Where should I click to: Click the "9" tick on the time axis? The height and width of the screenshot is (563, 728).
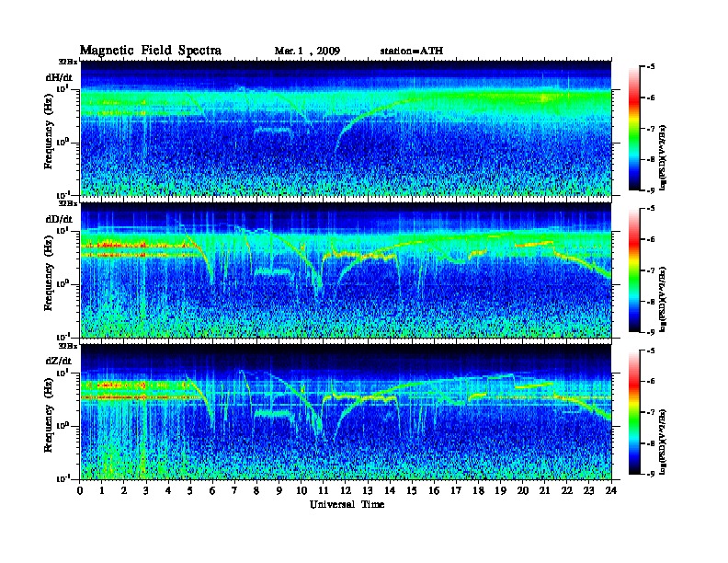pos(279,490)
